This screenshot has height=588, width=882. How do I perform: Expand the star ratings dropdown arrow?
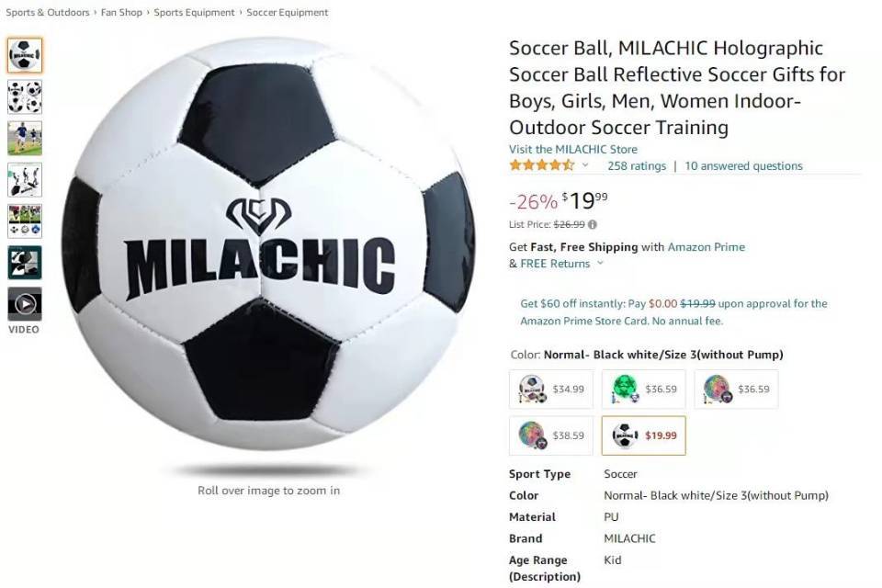[585, 165]
